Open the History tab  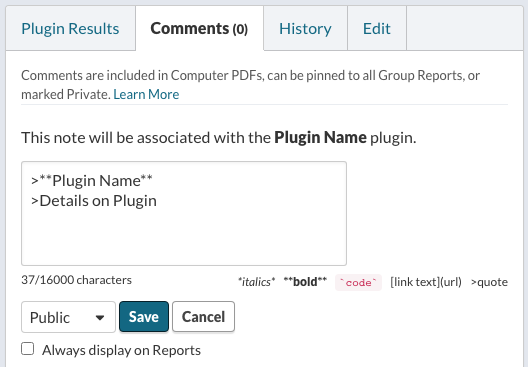tap(305, 29)
